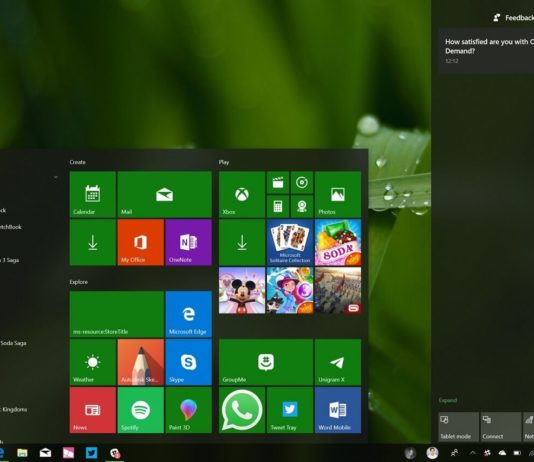Click the Expand link in action center

[x=447, y=400]
